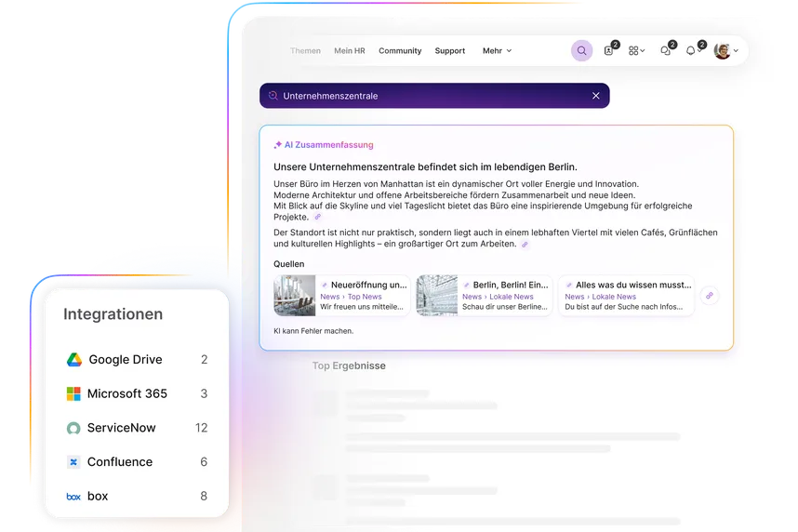Open the contacts icon with badge 2

point(608,50)
